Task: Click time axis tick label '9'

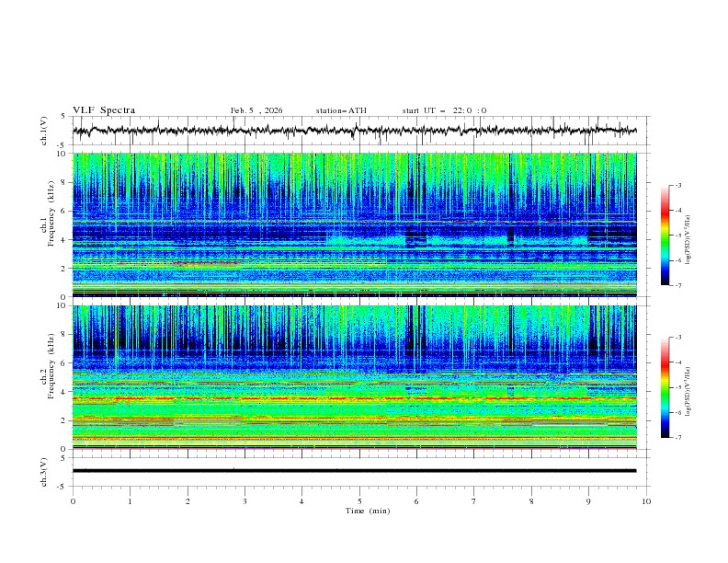Action: click(x=588, y=501)
